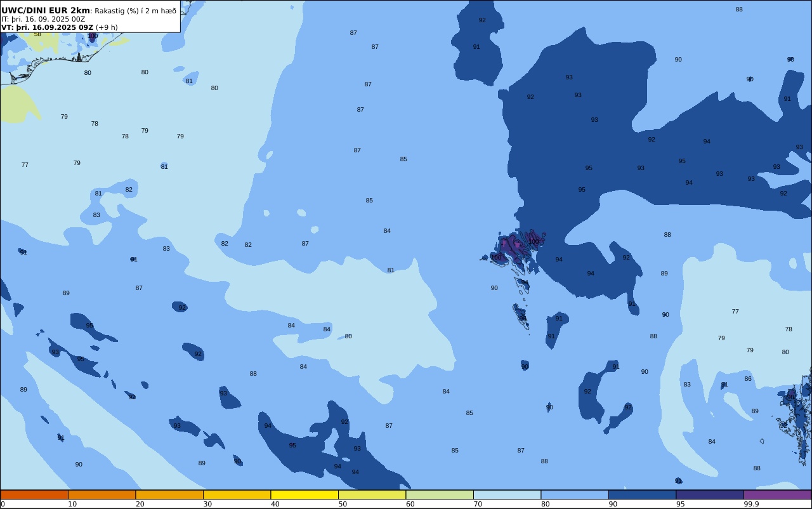Click the bright yellow 40–50 legend swatch

tap(304, 494)
